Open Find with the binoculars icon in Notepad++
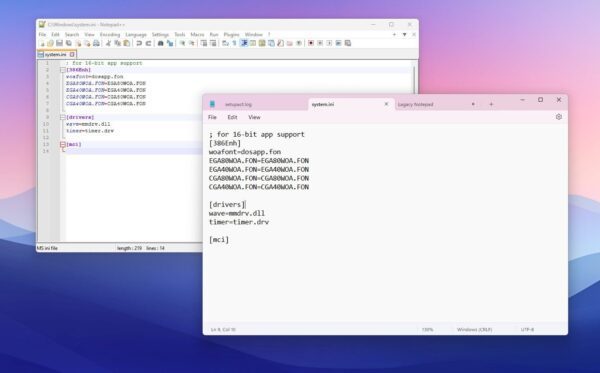This screenshot has width=600, height=373. 160,43
